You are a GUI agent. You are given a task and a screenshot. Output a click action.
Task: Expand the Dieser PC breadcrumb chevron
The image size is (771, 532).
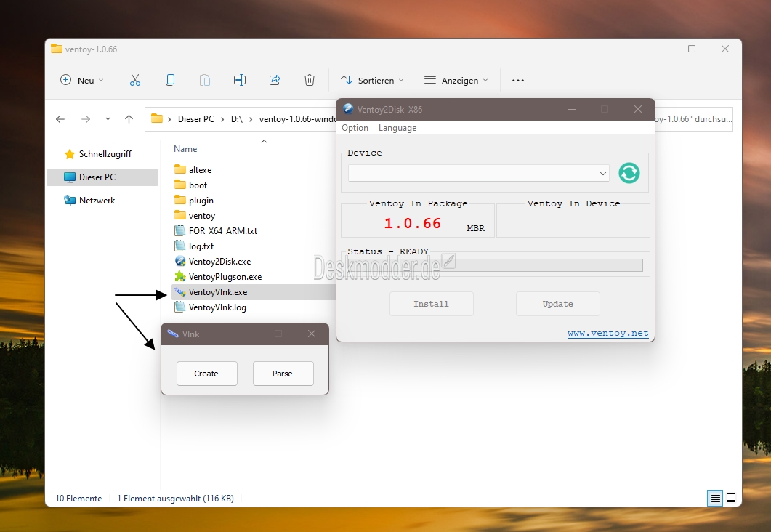222,119
